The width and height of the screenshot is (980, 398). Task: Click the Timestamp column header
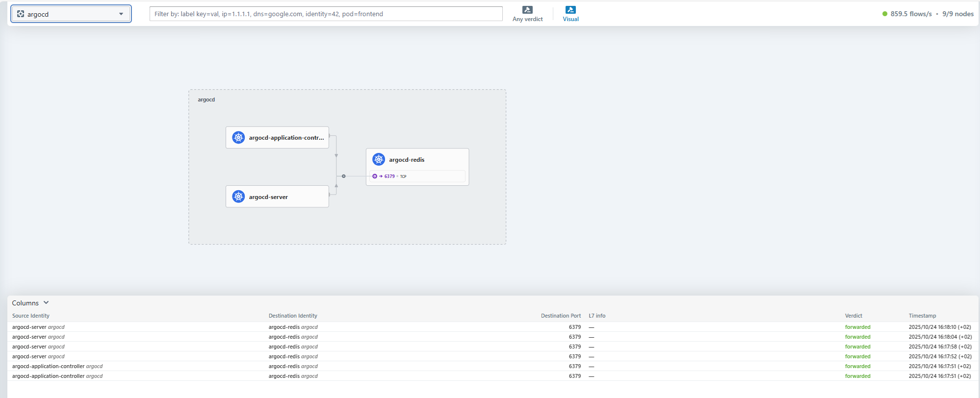(x=922, y=316)
